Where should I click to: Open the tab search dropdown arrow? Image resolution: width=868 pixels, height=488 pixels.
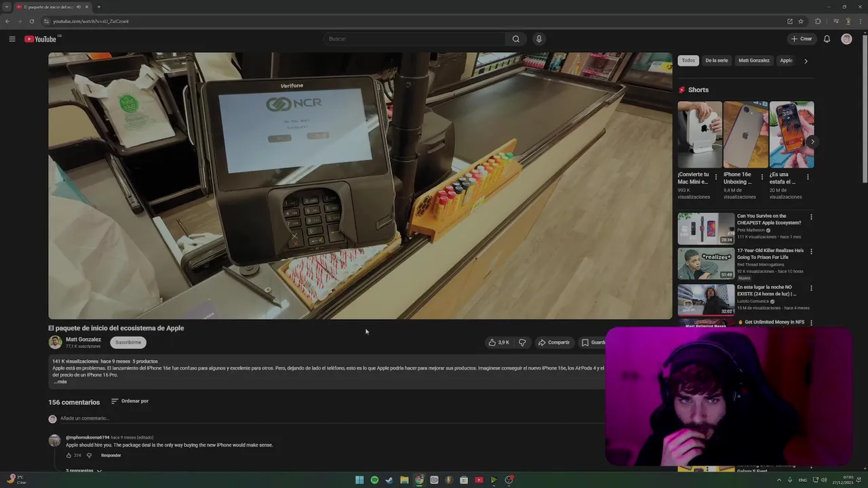tap(7, 7)
